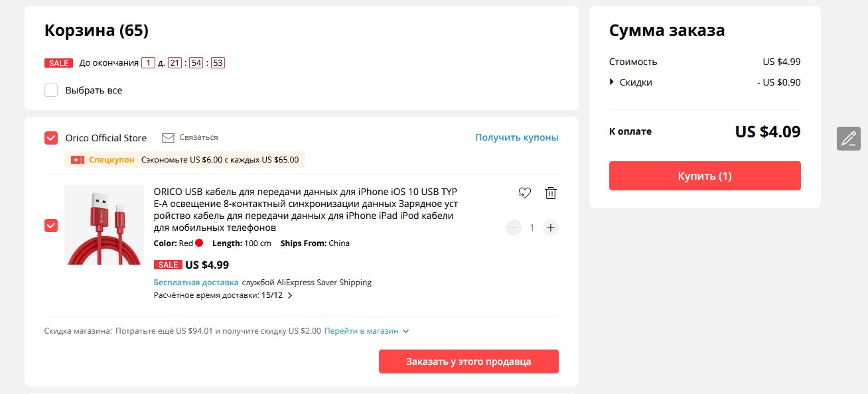
Task: Open the floating edit pencil icon
Action: 849,138
